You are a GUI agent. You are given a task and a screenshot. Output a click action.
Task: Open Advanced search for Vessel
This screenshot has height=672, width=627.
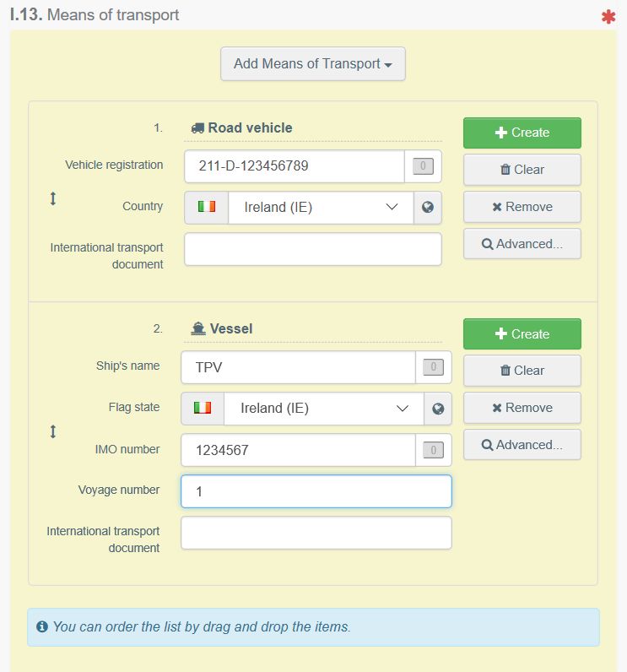[522, 445]
